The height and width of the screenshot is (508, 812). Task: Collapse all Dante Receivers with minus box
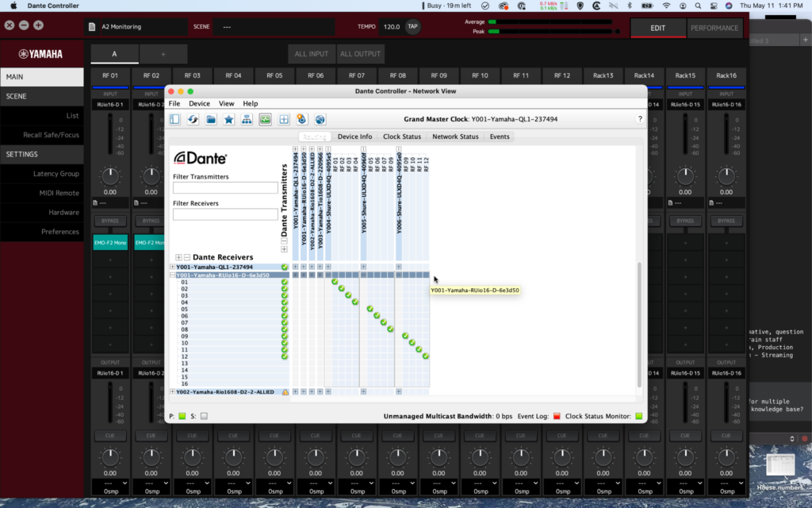click(x=187, y=257)
